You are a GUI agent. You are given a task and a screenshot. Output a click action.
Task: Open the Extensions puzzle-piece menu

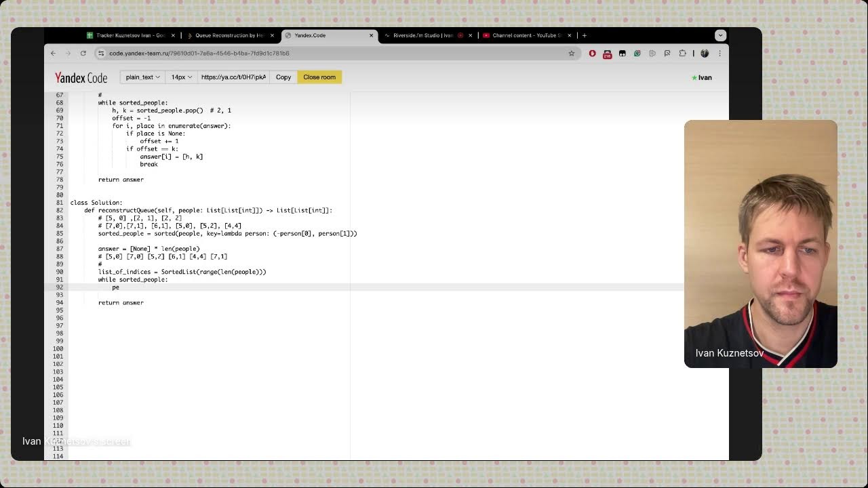(x=682, y=53)
